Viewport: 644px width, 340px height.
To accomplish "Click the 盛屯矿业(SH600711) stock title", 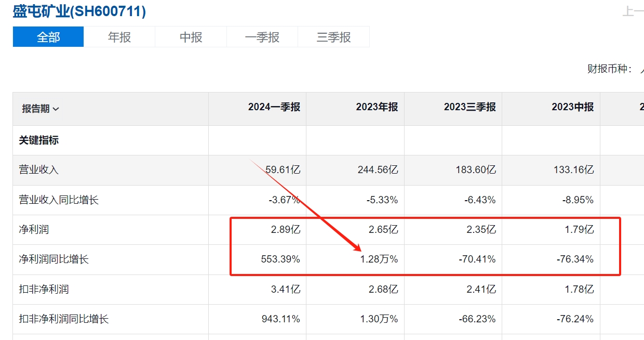I will (x=79, y=11).
